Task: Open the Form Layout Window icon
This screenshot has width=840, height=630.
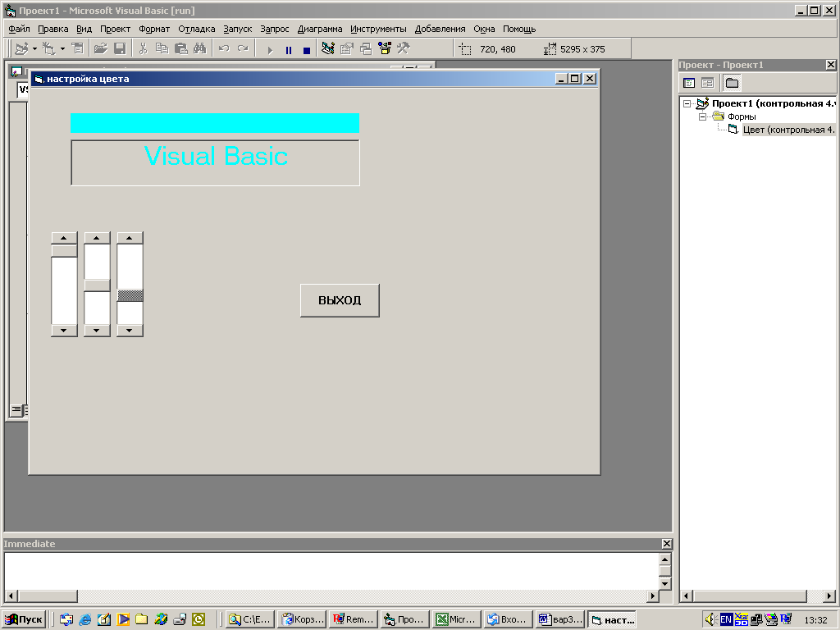Action: pyautogui.click(x=366, y=48)
